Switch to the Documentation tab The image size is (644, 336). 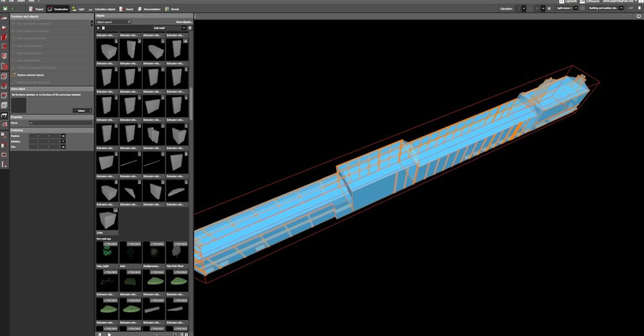tap(149, 9)
